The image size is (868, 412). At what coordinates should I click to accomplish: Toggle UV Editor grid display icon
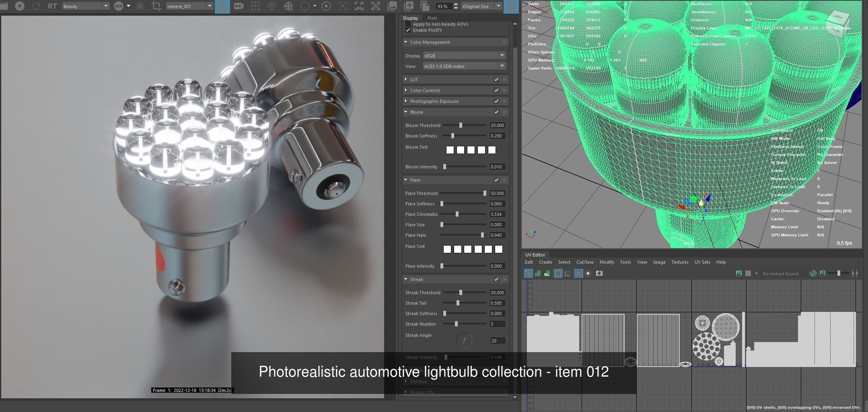point(578,273)
